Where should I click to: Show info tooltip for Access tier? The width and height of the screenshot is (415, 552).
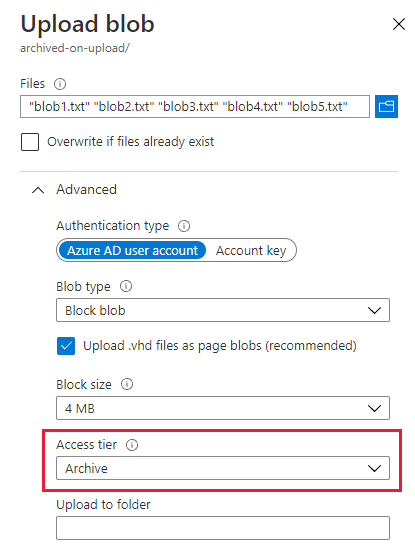[132, 445]
